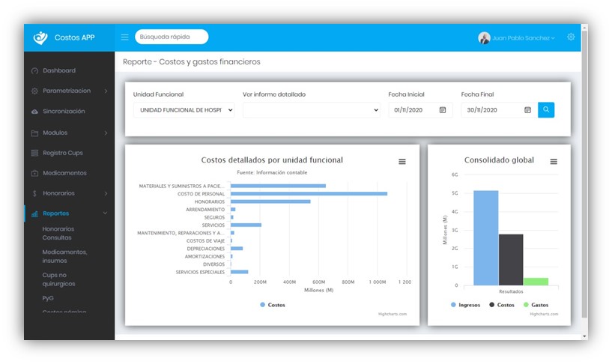Toggle Gastos series in chart legend
The image size is (612, 364).
[536, 305]
